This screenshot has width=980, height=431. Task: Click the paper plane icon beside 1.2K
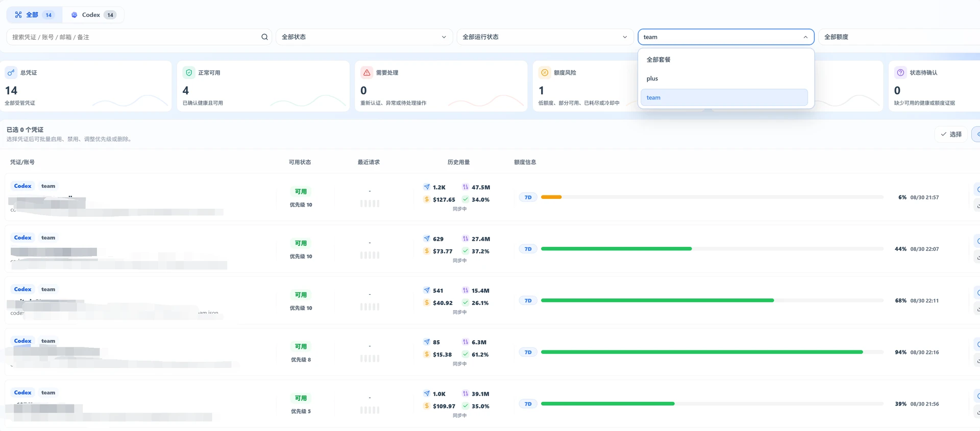coord(427,187)
